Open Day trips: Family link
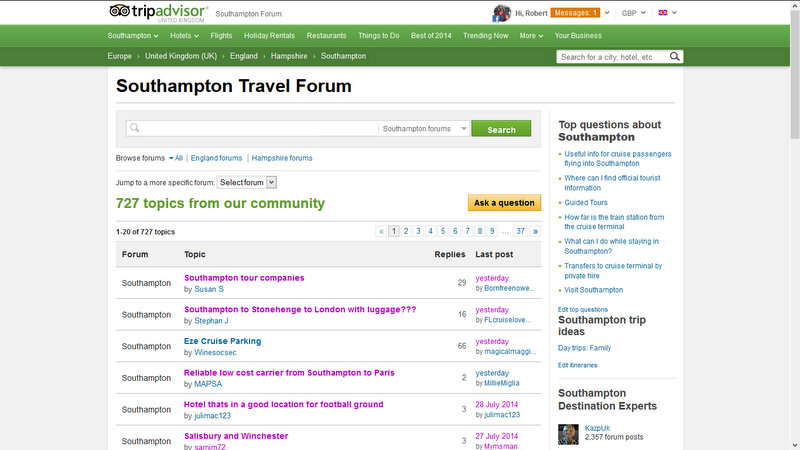800x450 pixels. pos(584,348)
